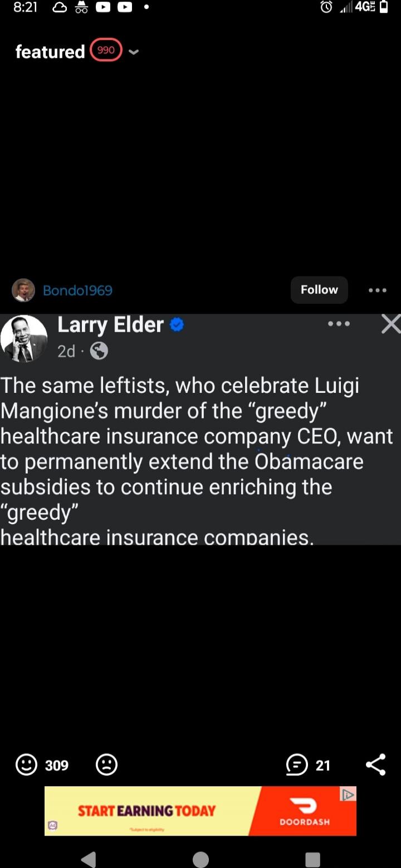Toggle Follow on Bondo1969
The image size is (401, 868).
tap(319, 289)
